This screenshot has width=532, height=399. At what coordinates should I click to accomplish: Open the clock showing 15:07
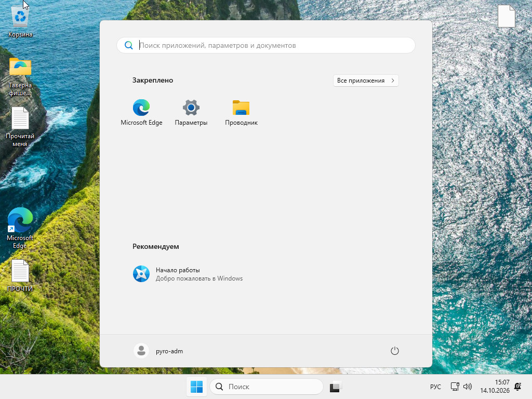(495, 387)
